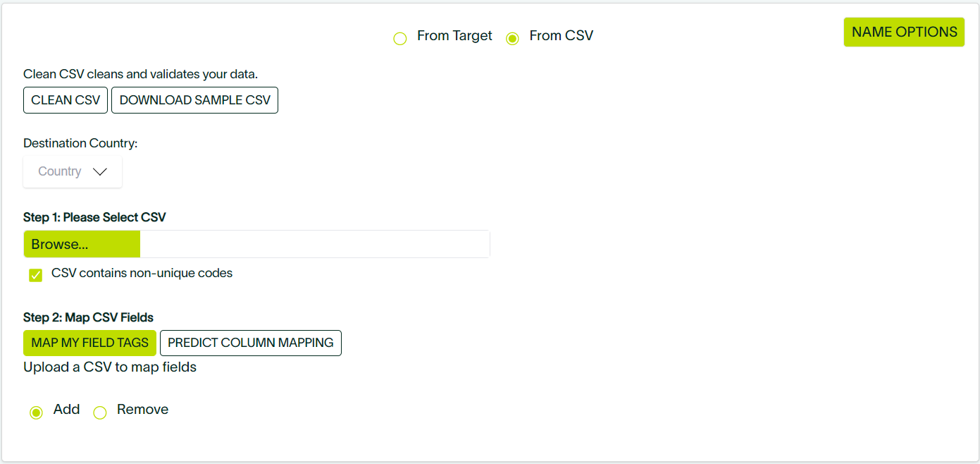Click the Step 1 CSV selection area
980x464 pixels.
click(x=81, y=243)
